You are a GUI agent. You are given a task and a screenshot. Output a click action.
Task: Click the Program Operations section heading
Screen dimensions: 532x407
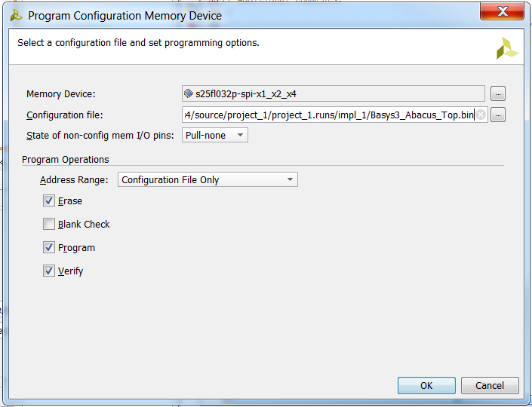[x=66, y=160]
